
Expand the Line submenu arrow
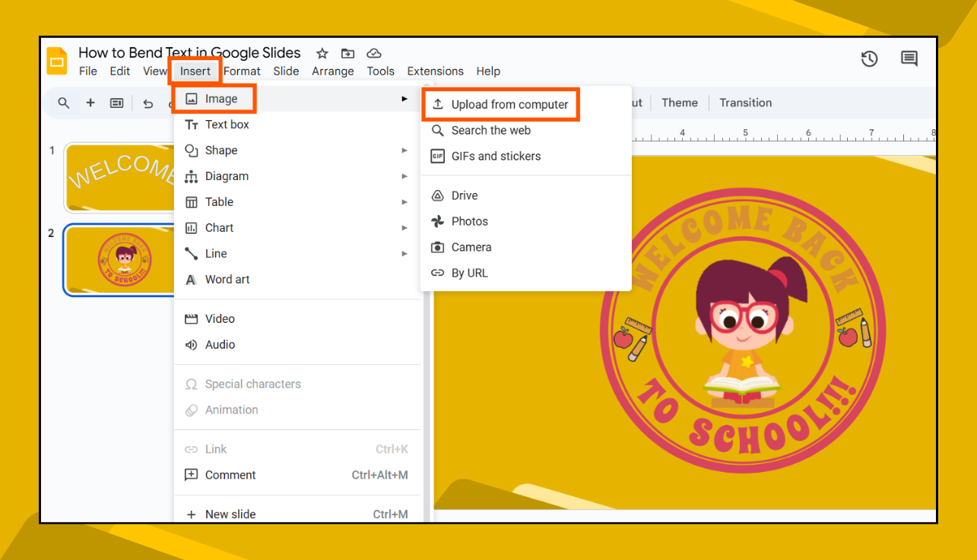click(x=404, y=253)
